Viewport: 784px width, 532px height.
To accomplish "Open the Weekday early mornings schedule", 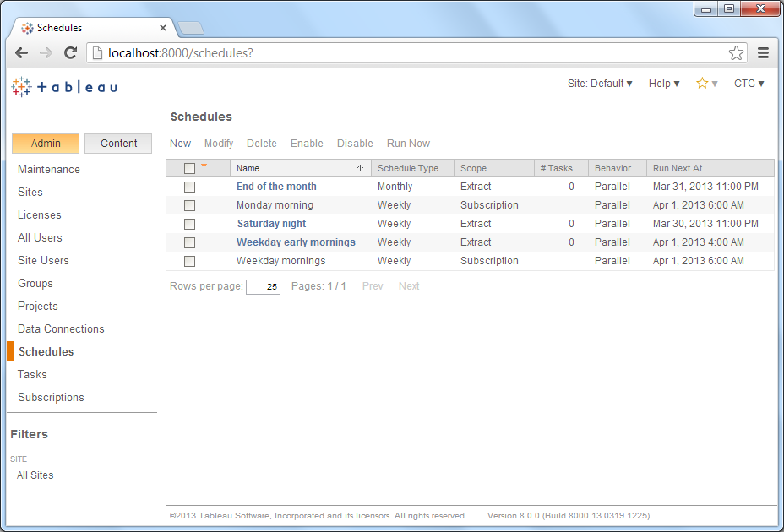I will tap(296, 242).
